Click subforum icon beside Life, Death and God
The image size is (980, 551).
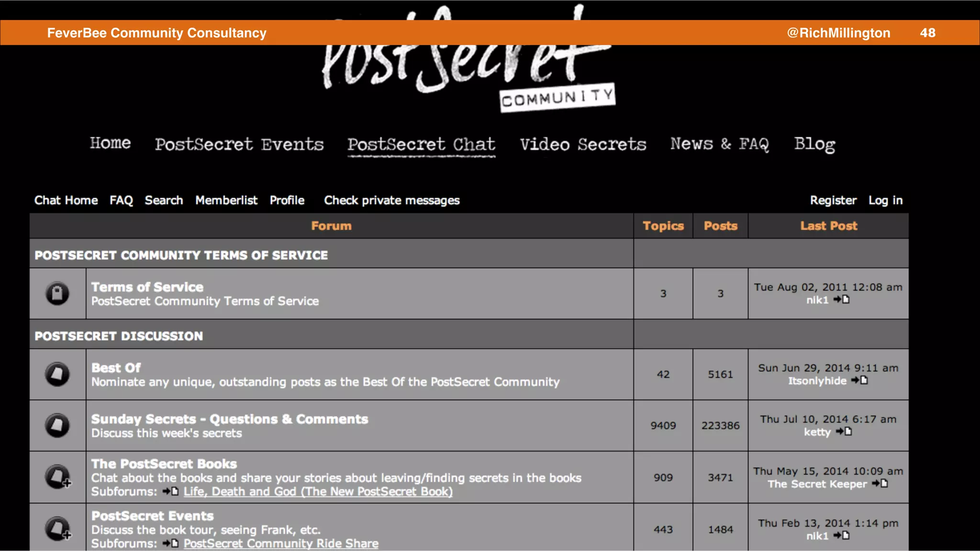click(170, 492)
